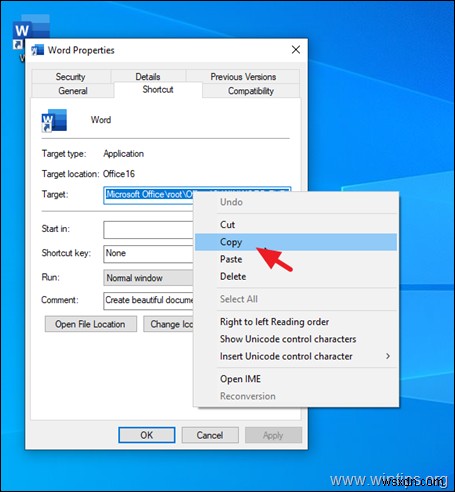The height and width of the screenshot is (492, 455).
Task: Select the Word desktop shortcut icon
Action: click(31, 31)
